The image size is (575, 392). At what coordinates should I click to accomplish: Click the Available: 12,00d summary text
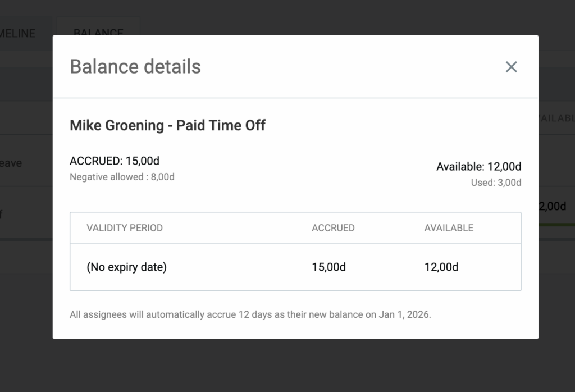tap(478, 167)
